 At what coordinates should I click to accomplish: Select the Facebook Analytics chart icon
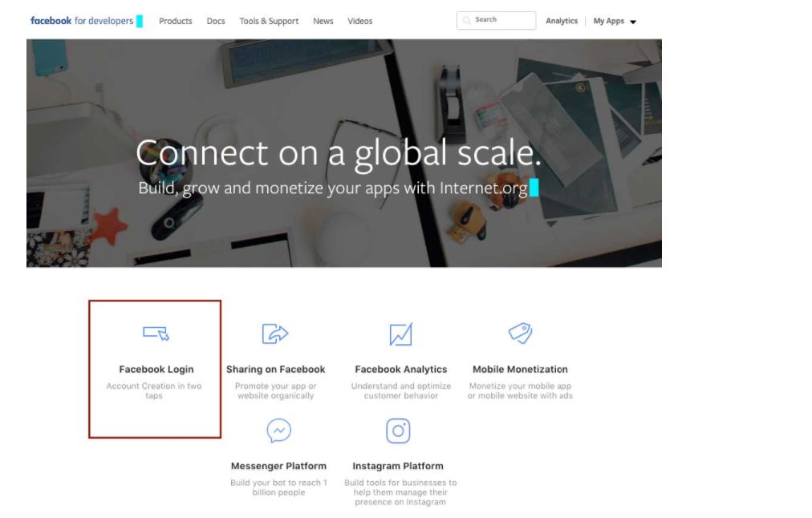[400, 334]
